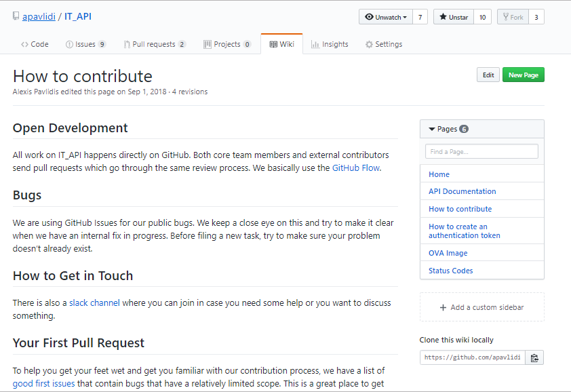Open the Projects tab
This screenshot has width=571, height=392.
coord(227,45)
